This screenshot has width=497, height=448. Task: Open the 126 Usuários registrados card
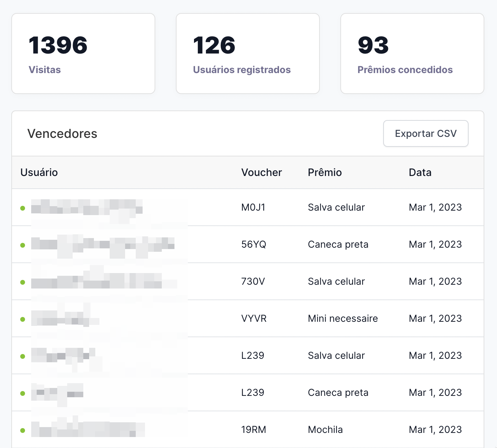pyautogui.click(x=248, y=54)
